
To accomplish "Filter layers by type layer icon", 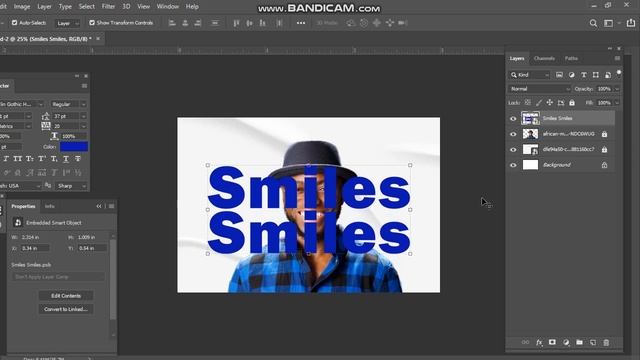I will point(584,75).
